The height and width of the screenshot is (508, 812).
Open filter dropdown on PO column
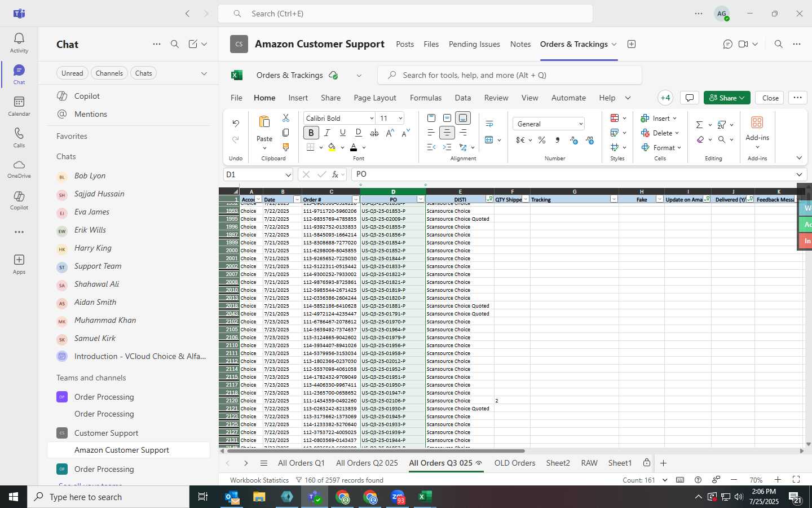tap(420, 199)
